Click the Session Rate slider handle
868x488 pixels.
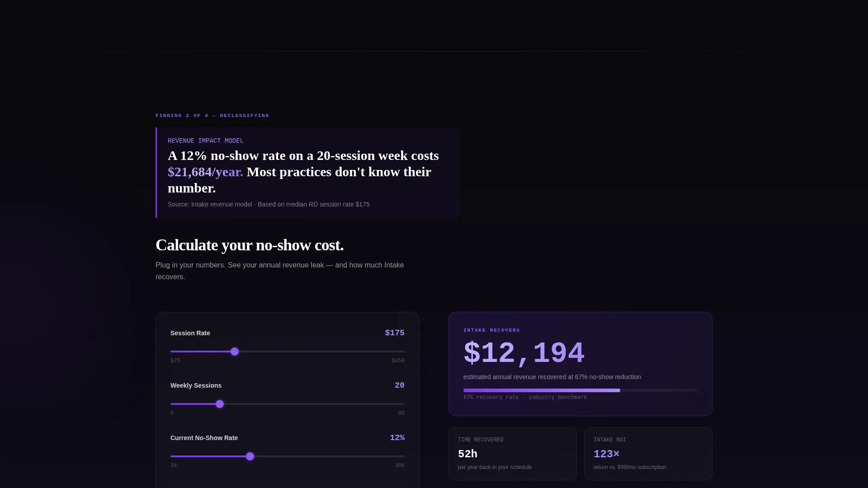[x=235, y=352]
